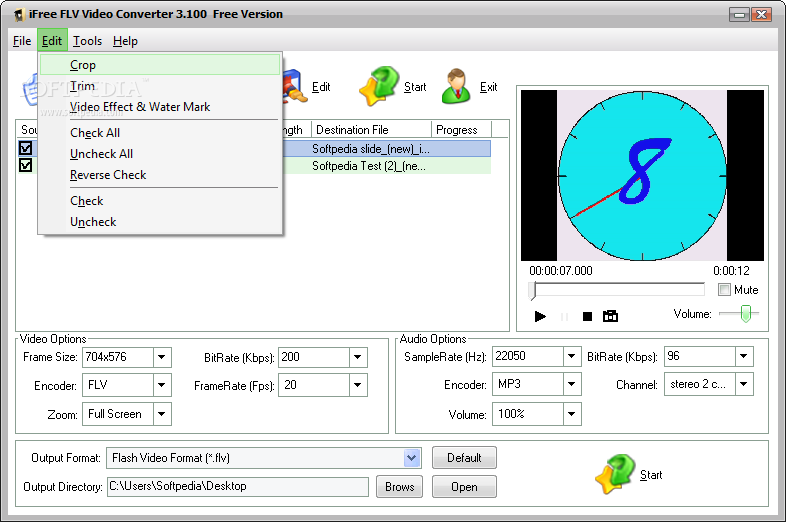786x522 pixels.
Task: Click the bottom Start star icon
Action: (616, 474)
